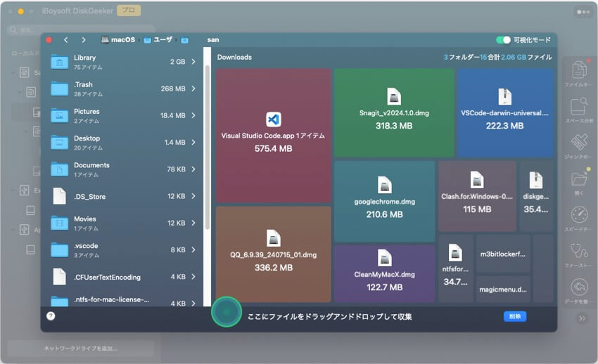Go back with the left arrow
Screen dimensions: 598x364
tap(66, 40)
